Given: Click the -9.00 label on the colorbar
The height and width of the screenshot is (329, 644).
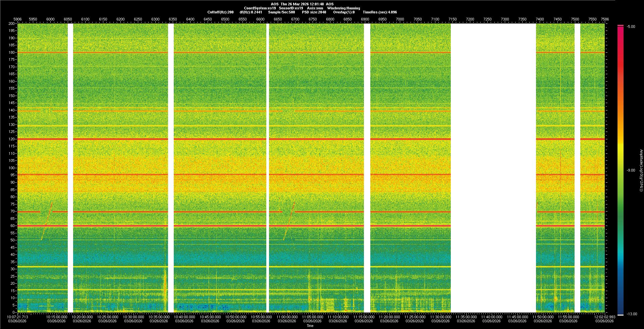Looking at the screenshot, I should [x=631, y=170].
